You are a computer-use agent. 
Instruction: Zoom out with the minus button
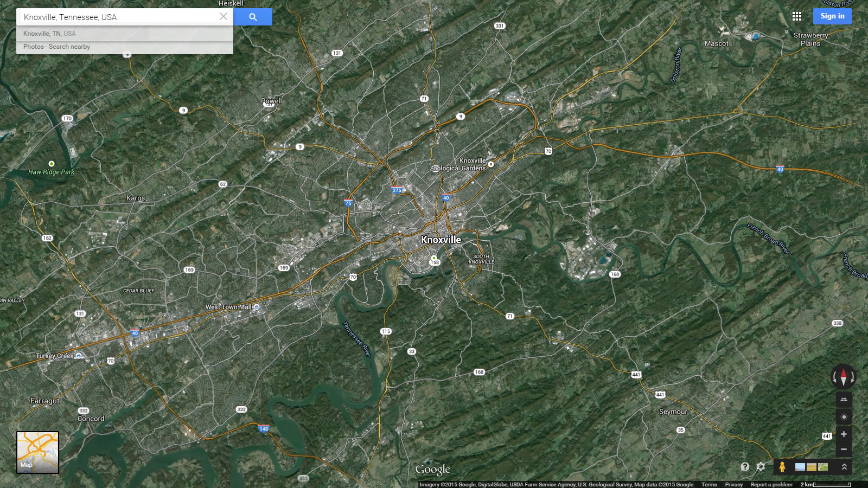point(843,449)
